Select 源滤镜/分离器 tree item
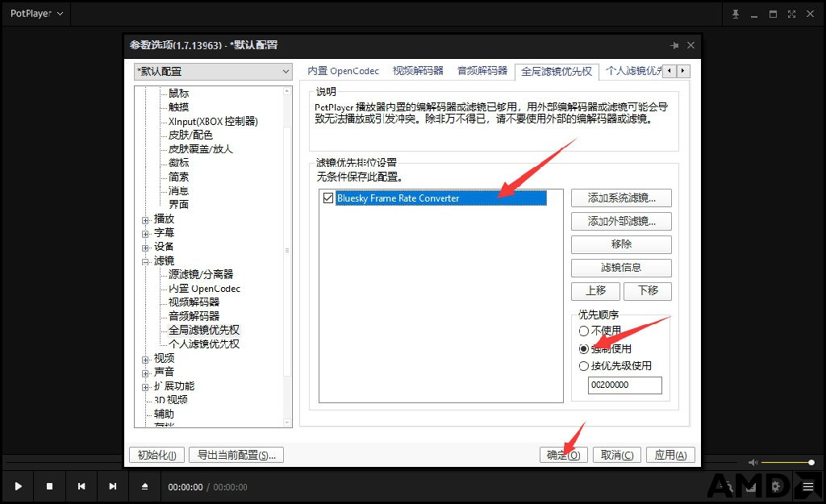The width and height of the screenshot is (826, 504). coord(201,274)
